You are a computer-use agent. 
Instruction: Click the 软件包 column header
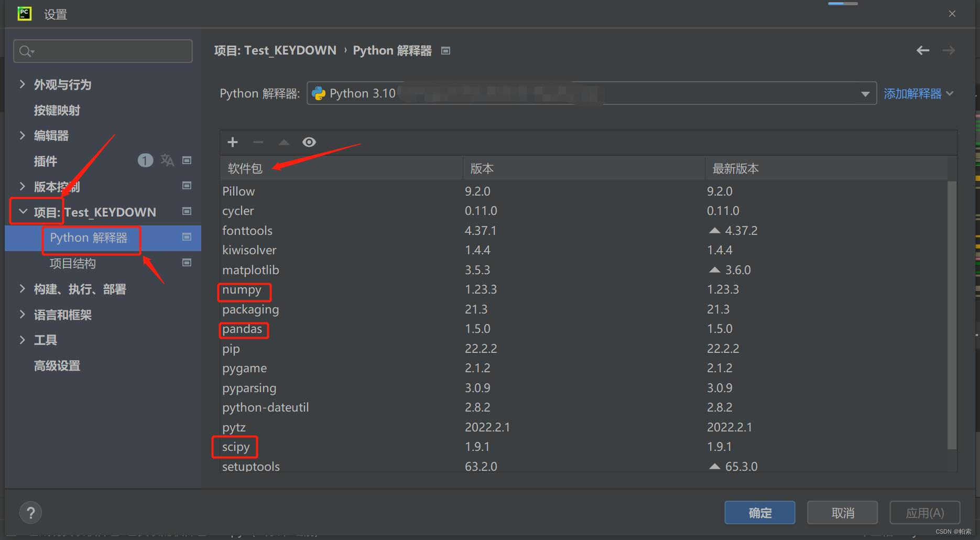click(341, 168)
